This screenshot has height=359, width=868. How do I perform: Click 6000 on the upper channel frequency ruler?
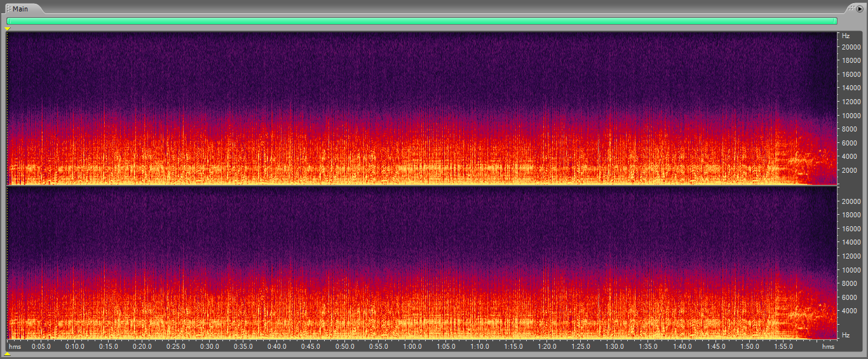[850, 143]
